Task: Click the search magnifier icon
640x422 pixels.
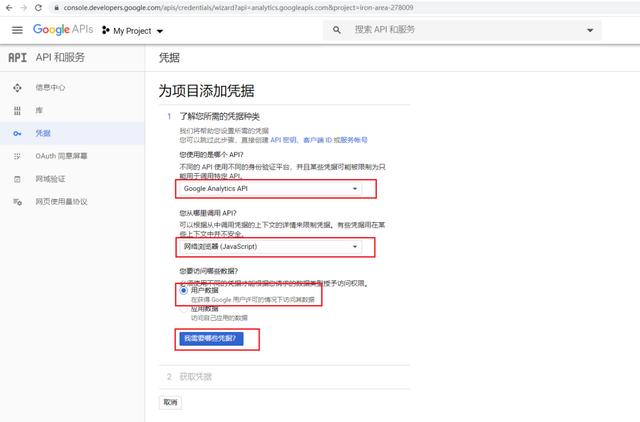Action: (x=337, y=30)
